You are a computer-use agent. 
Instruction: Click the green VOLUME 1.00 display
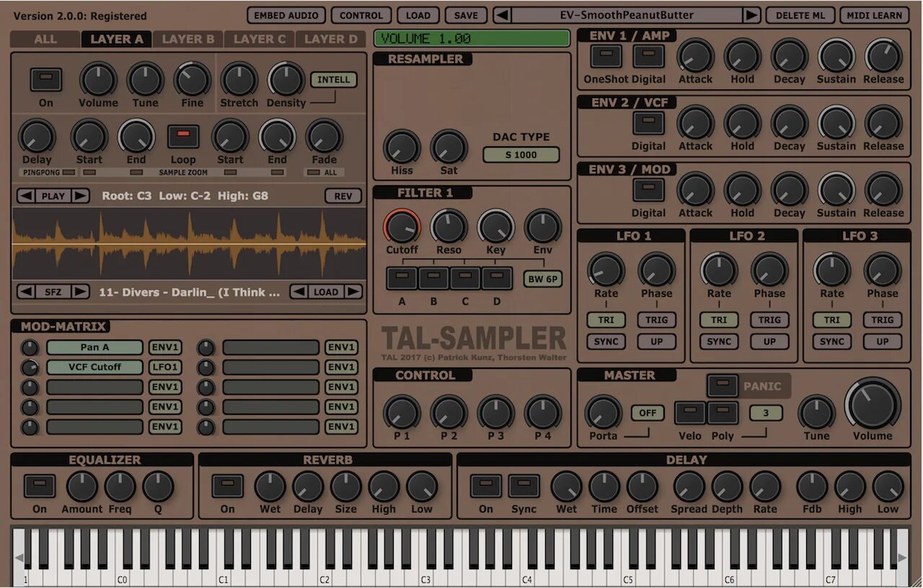click(472, 39)
